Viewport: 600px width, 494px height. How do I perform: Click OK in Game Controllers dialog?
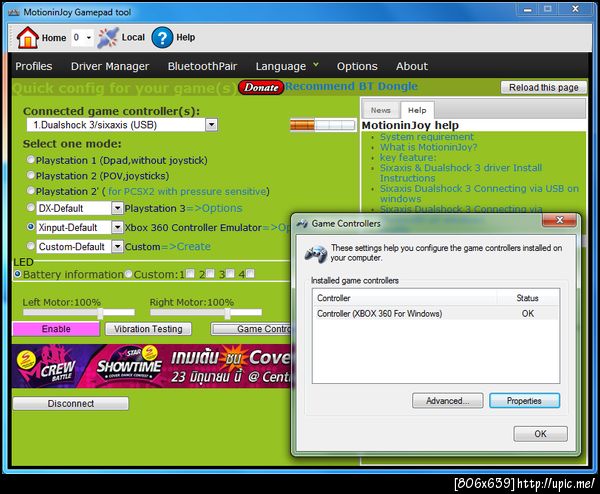[x=540, y=434]
